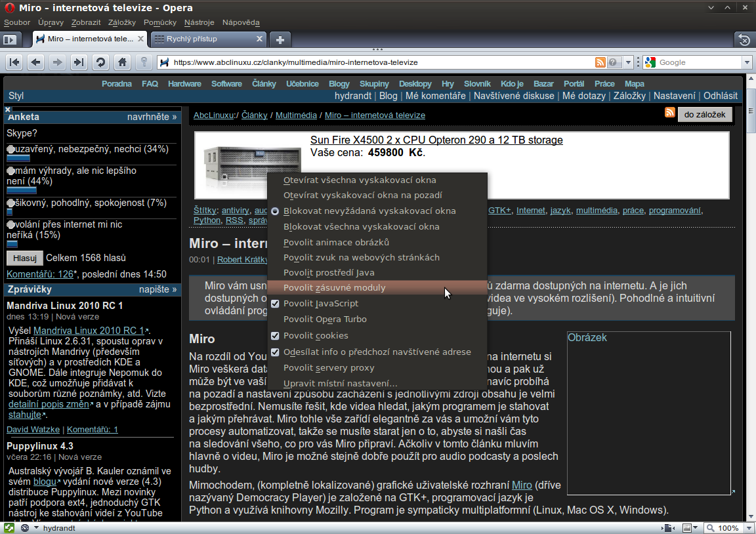Screen dimensions: 756x534
Task: Open the Soubor menu
Action: pos(17,22)
